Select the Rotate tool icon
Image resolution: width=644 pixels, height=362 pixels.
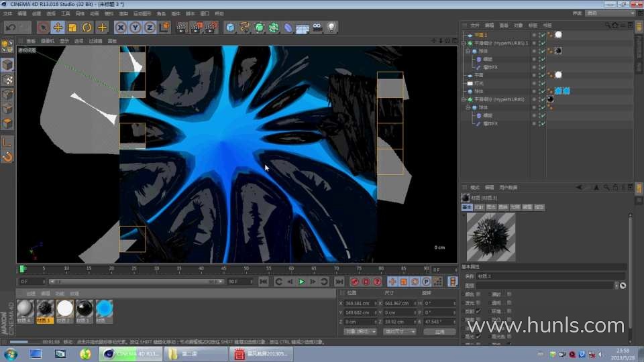coord(87,27)
